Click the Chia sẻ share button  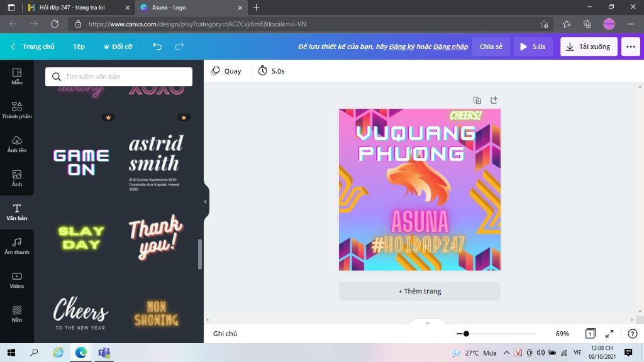(491, 47)
